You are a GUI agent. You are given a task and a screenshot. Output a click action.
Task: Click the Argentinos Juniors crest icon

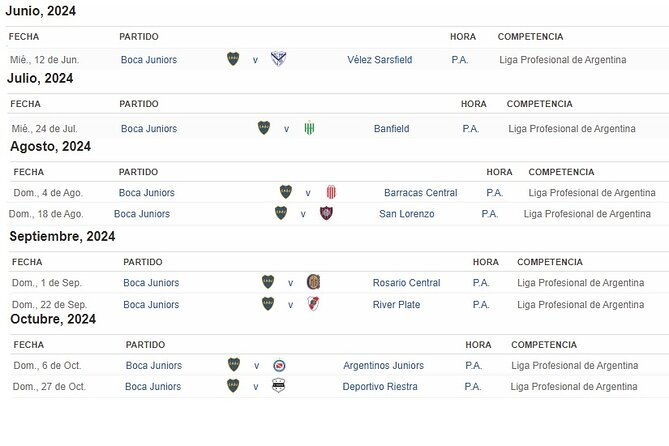[278, 365]
